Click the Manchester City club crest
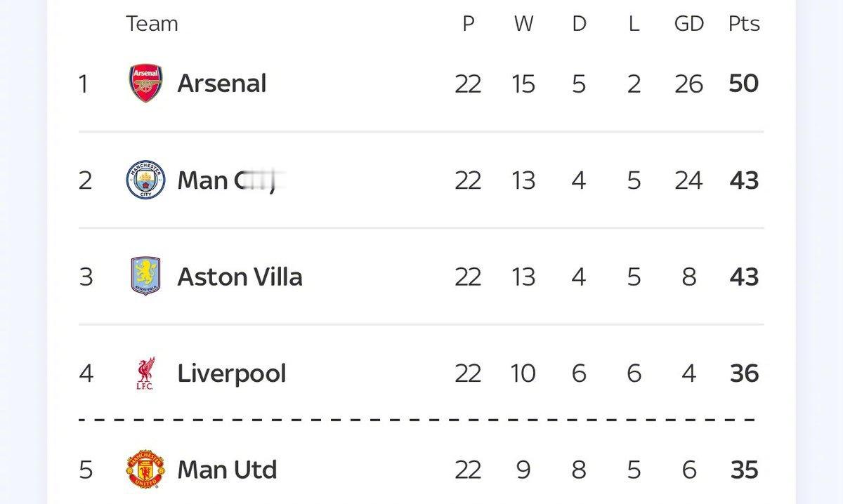The width and height of the screenshot is (843, 504). (x=146, y=180)
